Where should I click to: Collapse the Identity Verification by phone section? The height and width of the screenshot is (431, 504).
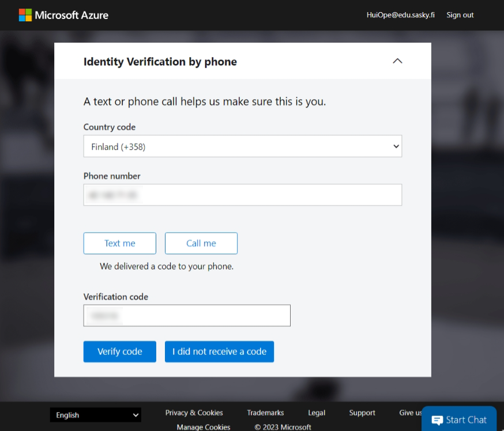pos(397,61)
